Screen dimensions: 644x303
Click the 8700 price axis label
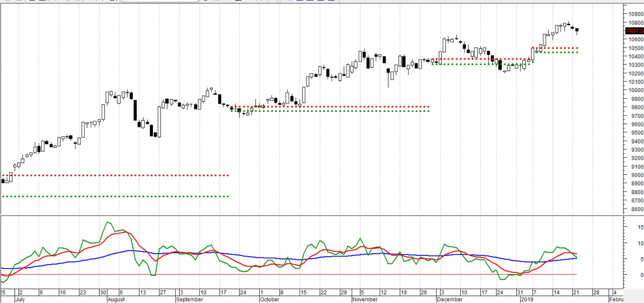[x=637, y=201]
